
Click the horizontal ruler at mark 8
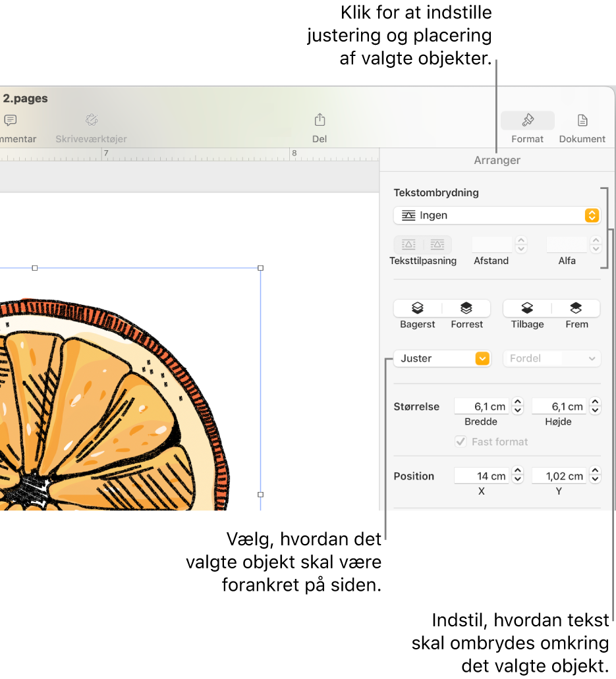294,153
